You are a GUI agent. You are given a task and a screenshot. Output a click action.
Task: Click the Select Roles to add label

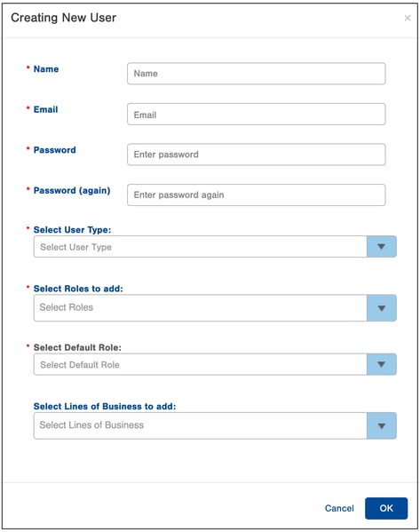click(78, 289)
